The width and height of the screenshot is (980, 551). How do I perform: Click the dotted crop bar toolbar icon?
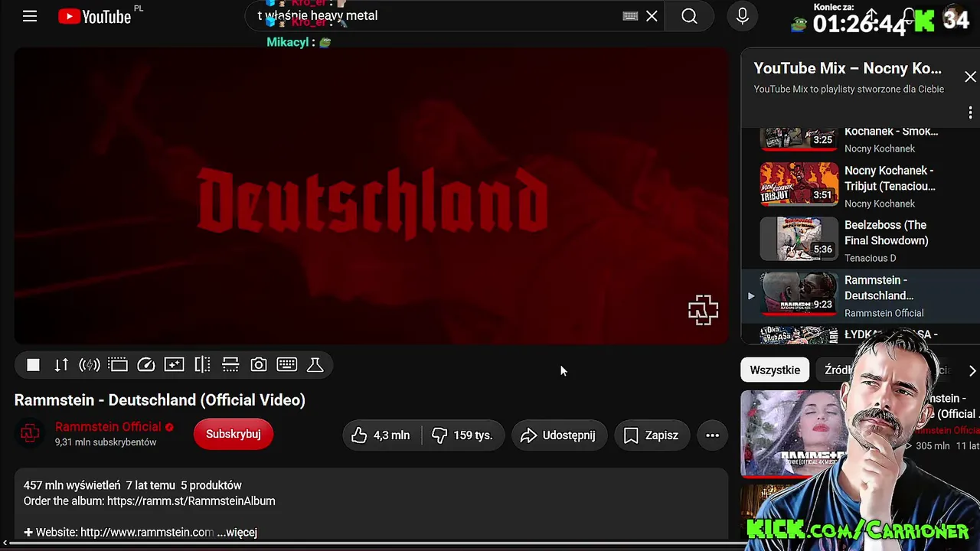(x=230, y=365)
